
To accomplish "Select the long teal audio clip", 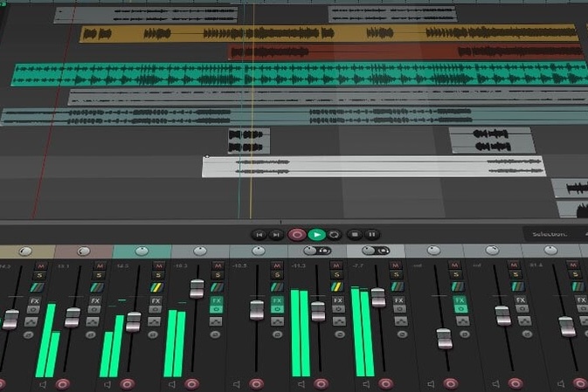I will pyautogui.click(x=297, y=75).
